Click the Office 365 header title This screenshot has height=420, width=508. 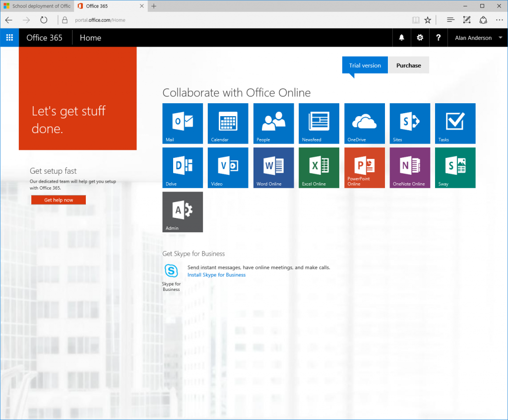click(x=44, y=38)
